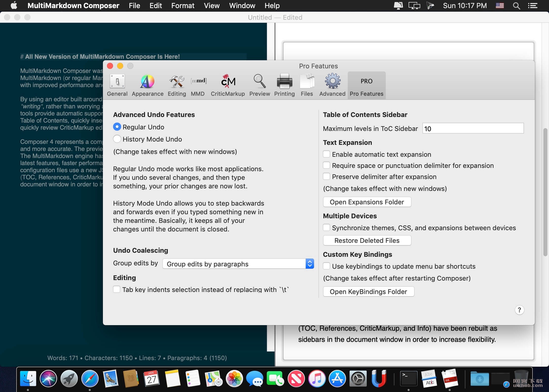This screenshot has height=392, width=549.
Task: Open the MultiMarkdown Composer app menu
Action: 73,6
